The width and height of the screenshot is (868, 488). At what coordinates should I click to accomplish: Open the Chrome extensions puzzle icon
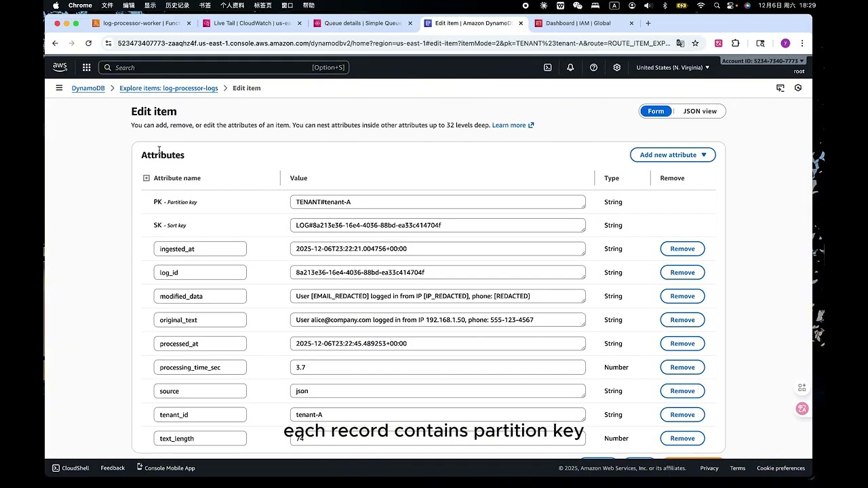(x=735, y=43)
